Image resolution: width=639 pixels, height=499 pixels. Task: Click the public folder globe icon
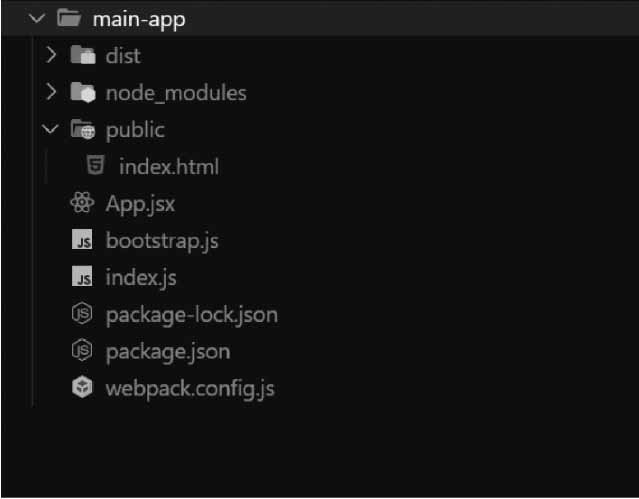click(82, 130)
